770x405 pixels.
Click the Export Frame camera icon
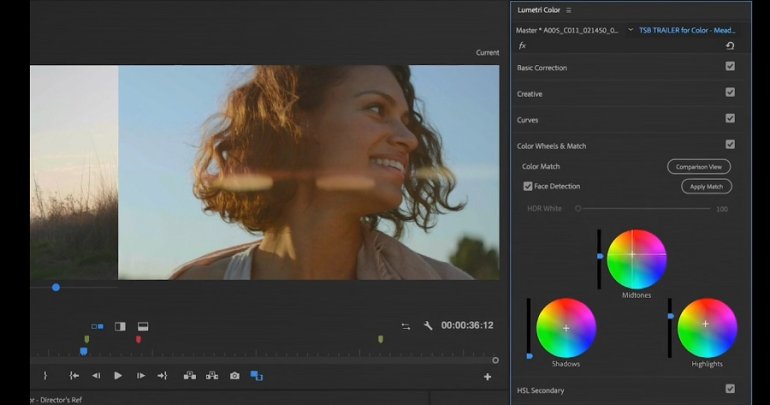[234, 376]
